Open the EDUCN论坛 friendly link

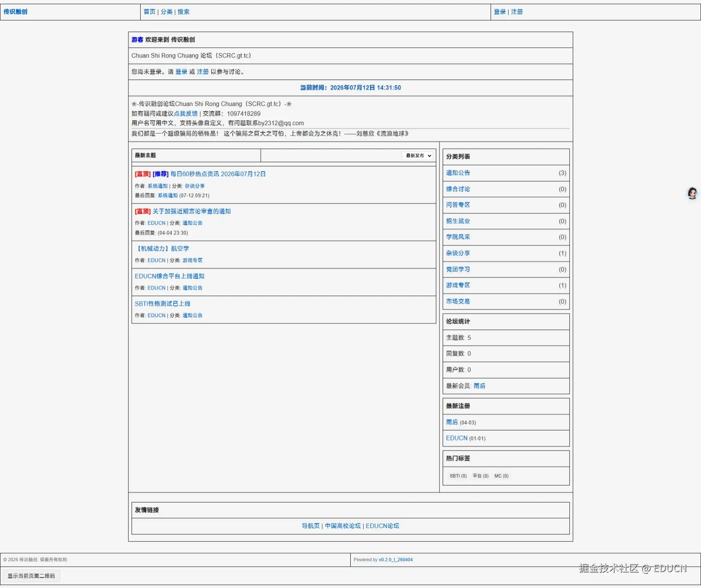[x=382, y=526]
